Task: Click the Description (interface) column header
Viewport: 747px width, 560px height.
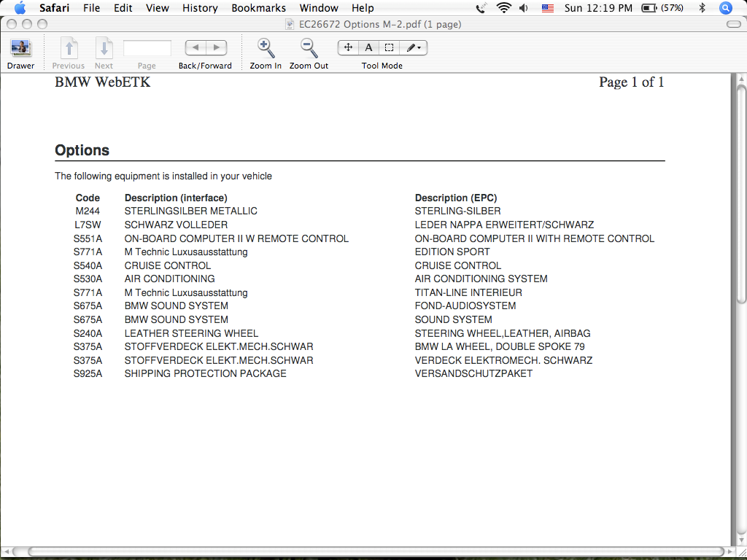Action: point(176,198)
